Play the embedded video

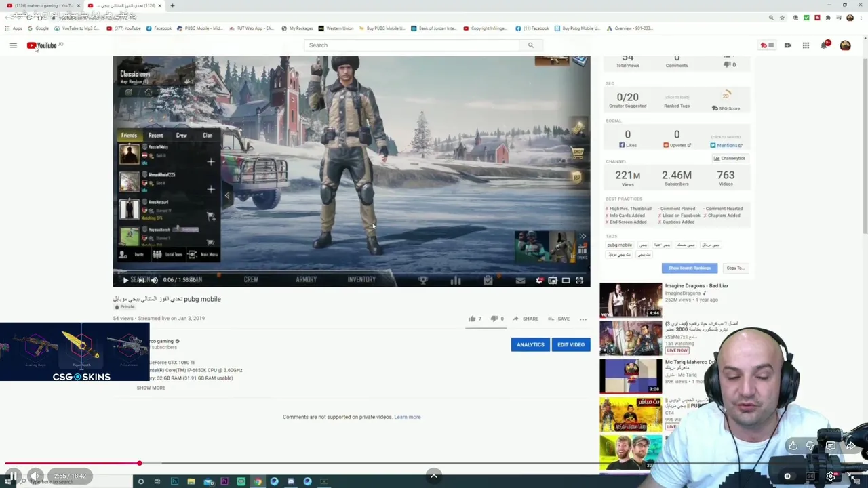[125, 280]
